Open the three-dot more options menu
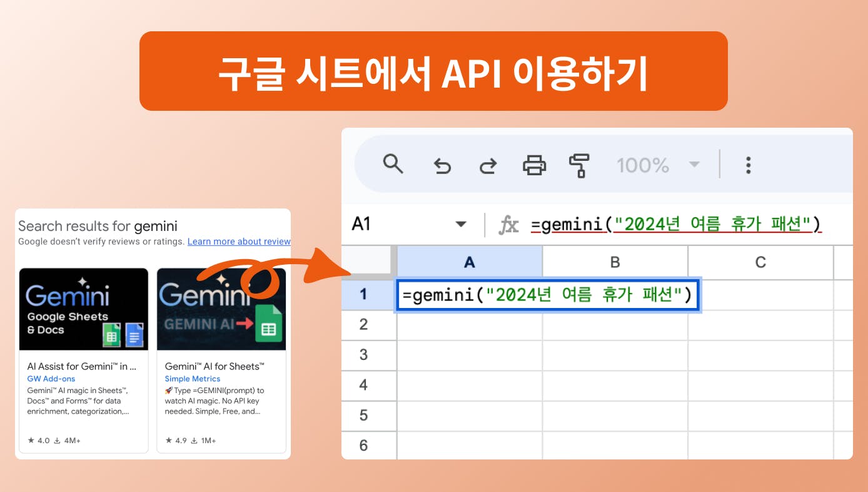 (748, 165)
